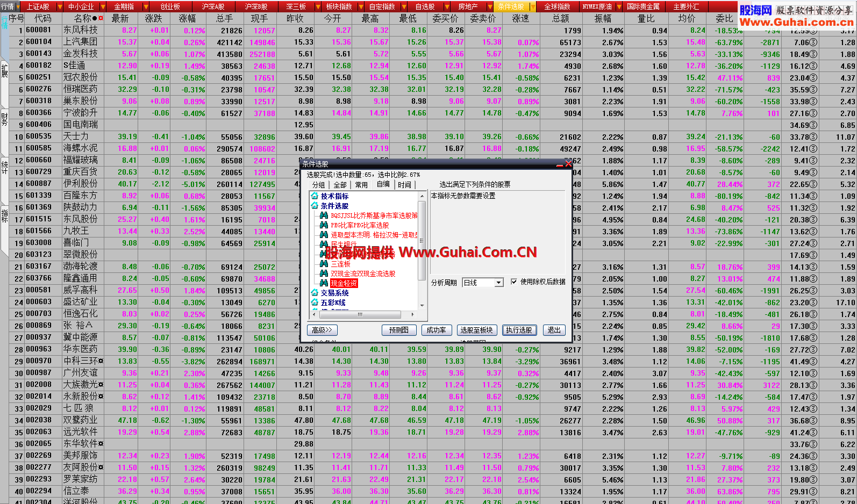Click the 预测图 button

(399, 330)
